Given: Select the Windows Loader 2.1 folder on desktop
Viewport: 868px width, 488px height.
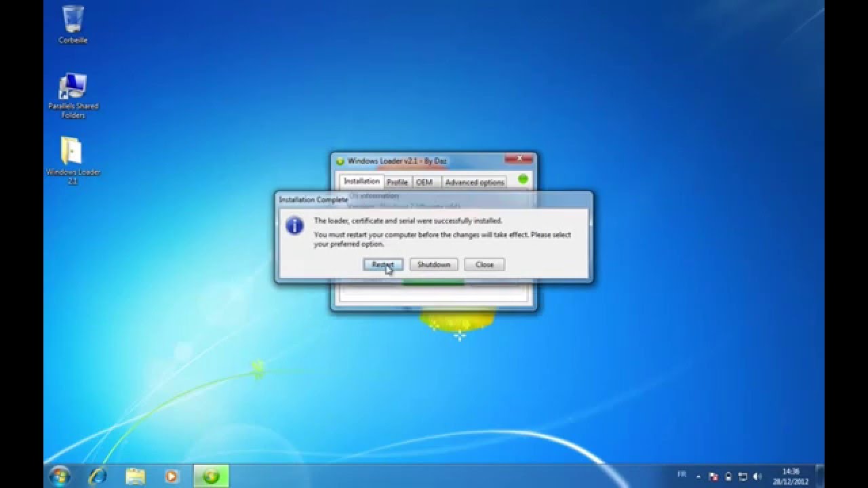Looking at the screenshot, I should point(73,161).
